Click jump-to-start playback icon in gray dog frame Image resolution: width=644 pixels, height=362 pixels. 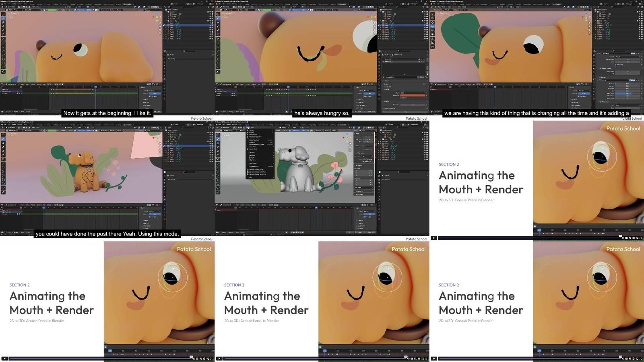tap(292, 232)
